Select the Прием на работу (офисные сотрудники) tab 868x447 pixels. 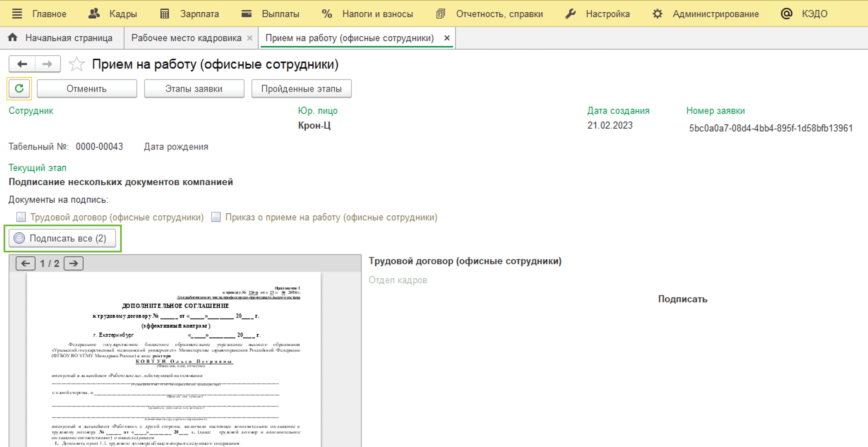350,38
